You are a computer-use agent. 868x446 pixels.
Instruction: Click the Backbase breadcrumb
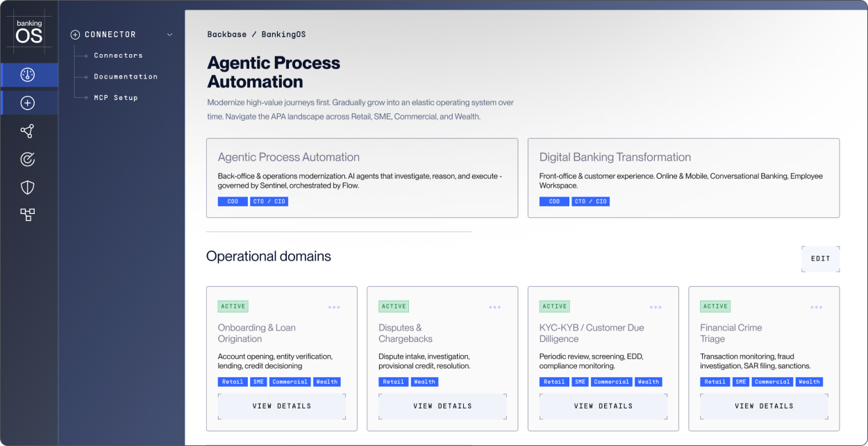point(227,34)
